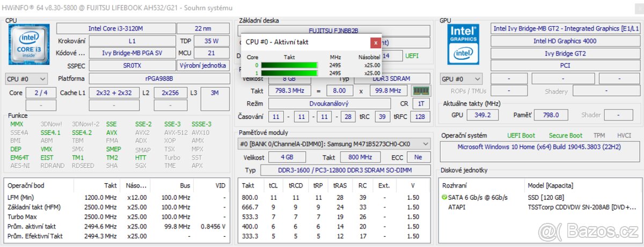Screen dimensions: 644x247
Task: Click the TDP value 35 W
Action: coord(211,41)
